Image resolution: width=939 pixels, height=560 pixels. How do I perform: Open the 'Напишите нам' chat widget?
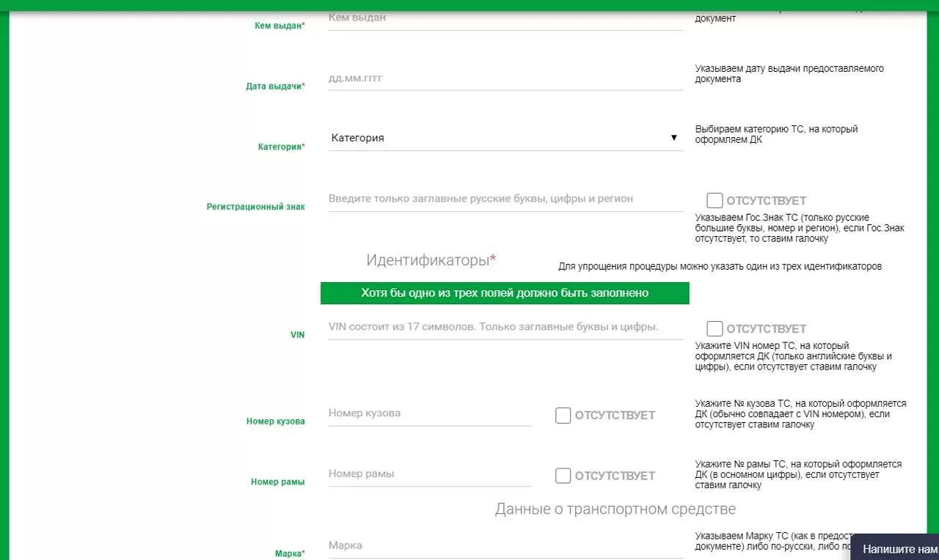[898, 549]
